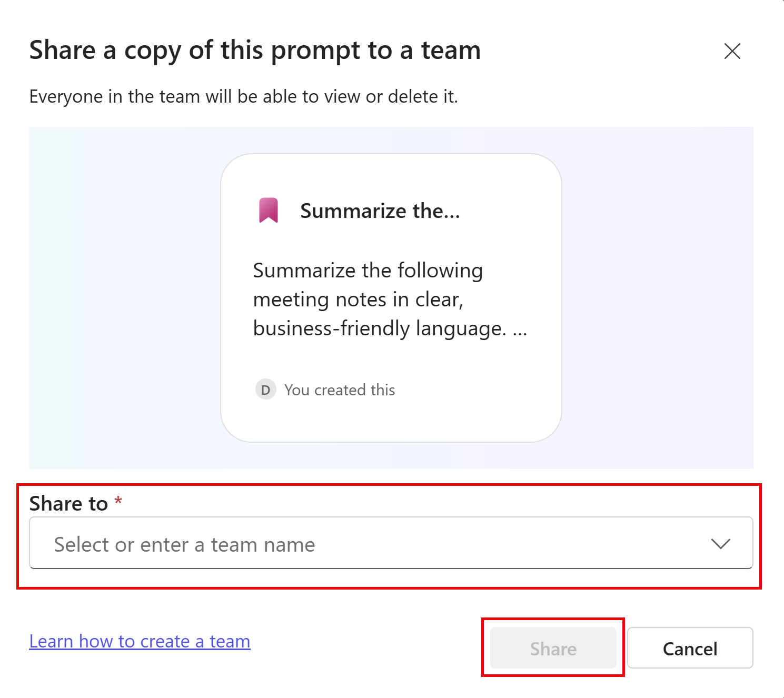Viewport: 784px width, 698px height.
Task: Expand the team name dropdown chevron
Action: point(720,544)
